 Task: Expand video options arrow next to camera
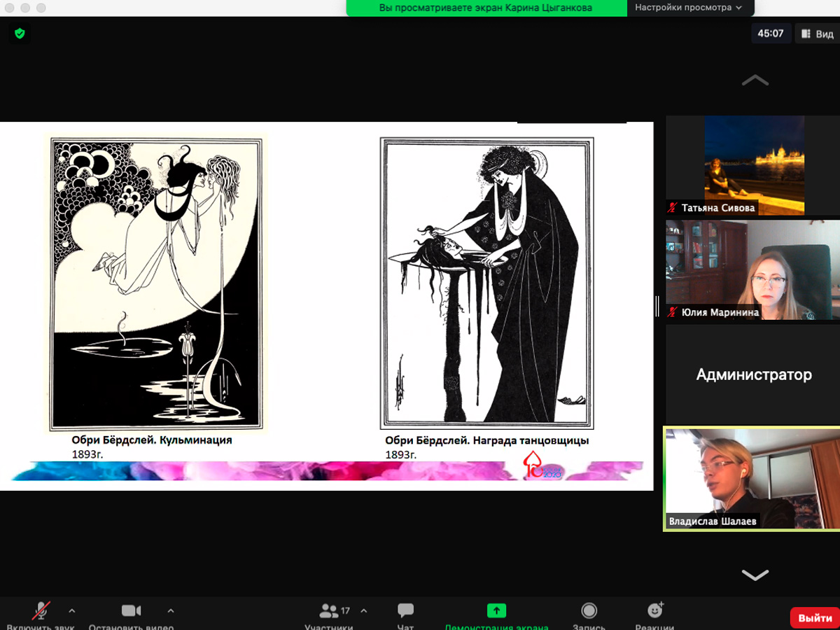point(171,610)
